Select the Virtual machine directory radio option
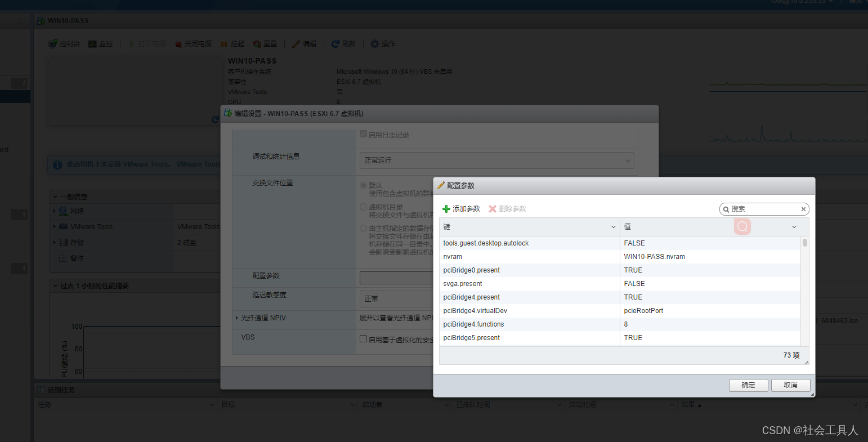 click(364, 207)
